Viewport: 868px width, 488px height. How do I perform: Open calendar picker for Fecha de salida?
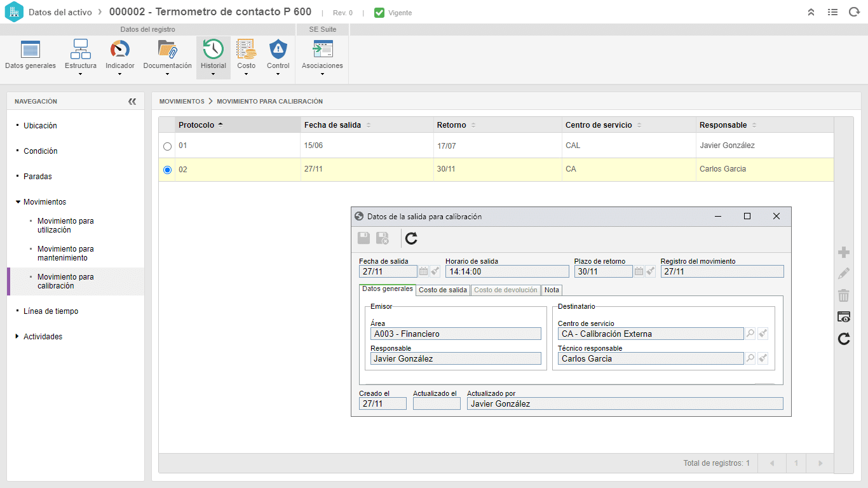pos(423,271)
